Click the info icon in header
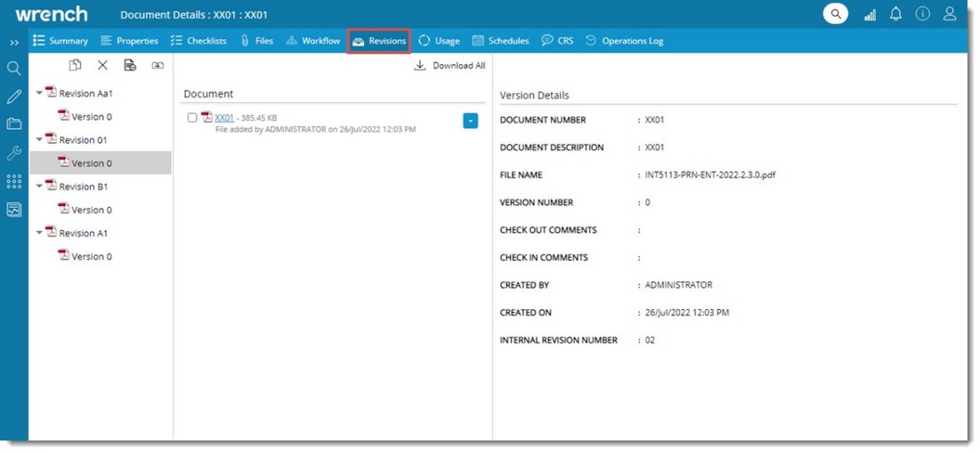 (922, 14)
